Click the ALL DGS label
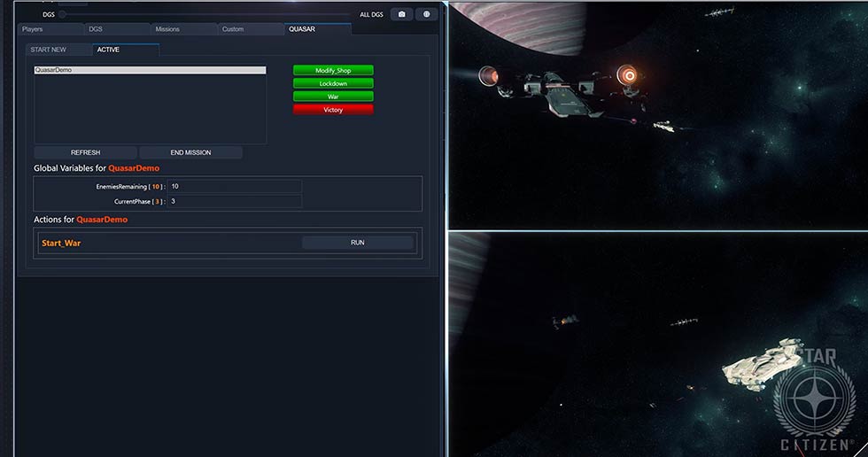 point(371,14)
